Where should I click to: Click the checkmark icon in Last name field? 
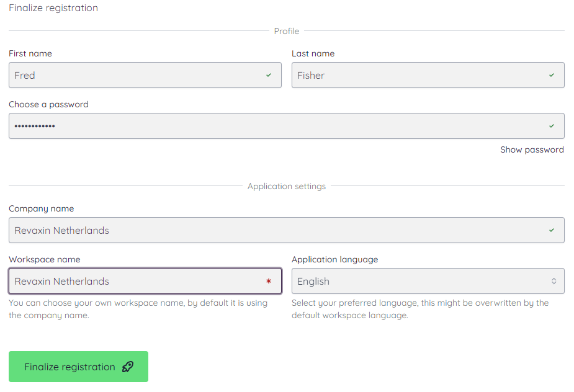(551, 75)
